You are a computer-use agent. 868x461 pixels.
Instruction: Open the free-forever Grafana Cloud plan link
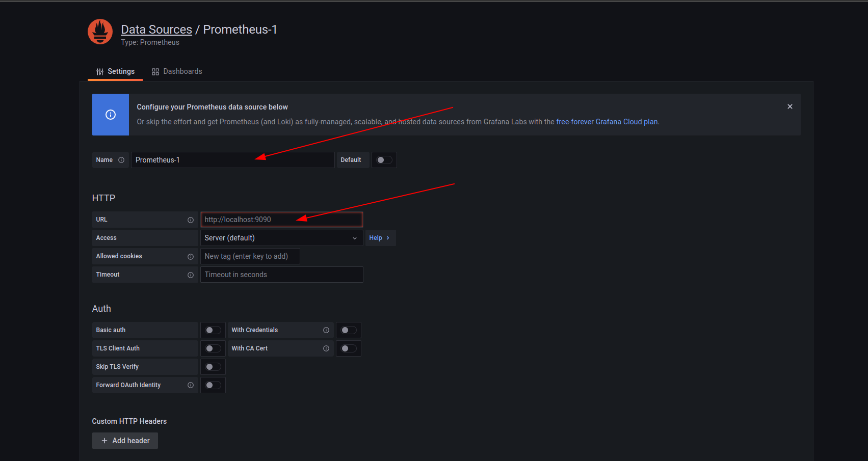pos(607,122)
